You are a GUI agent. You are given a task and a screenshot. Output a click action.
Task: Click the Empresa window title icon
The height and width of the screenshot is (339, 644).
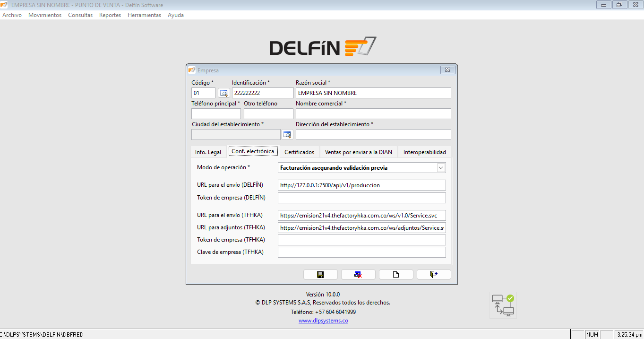(192, 70)
